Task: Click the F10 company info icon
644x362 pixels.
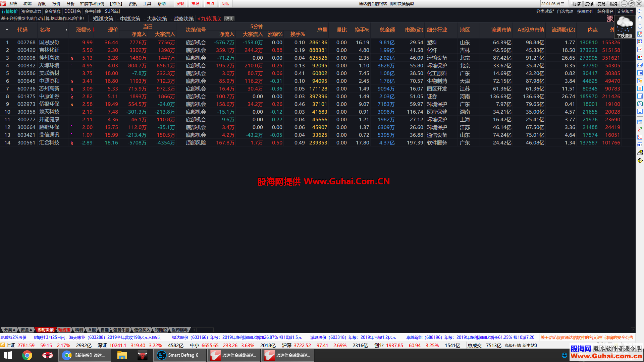Action: tap(640, 73)
